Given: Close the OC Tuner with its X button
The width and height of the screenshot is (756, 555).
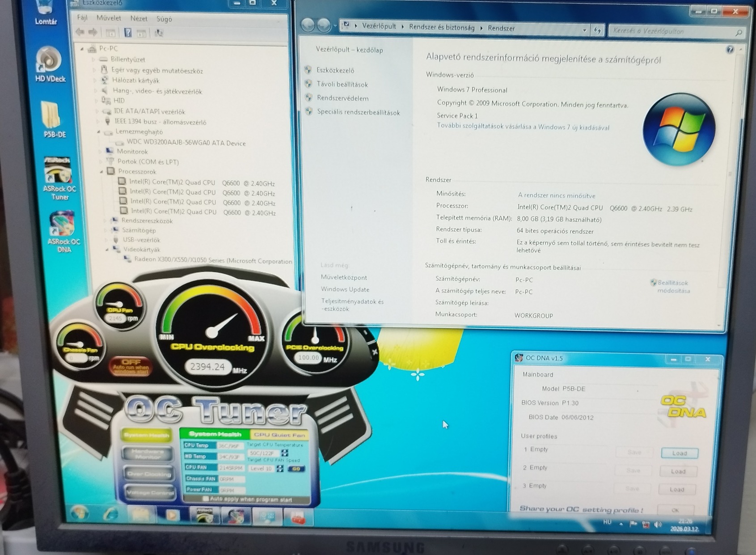Looking at the screenshot, I should pos(375,352).
